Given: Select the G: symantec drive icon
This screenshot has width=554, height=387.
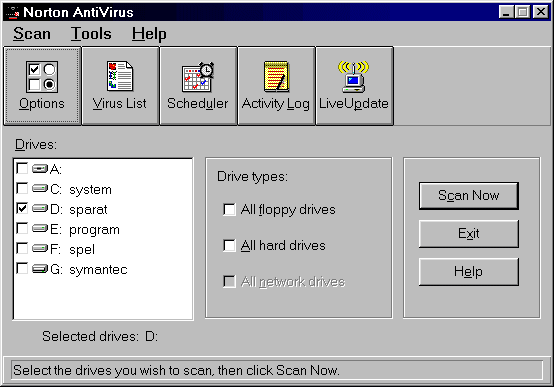Looking at the screenshot, I should pos(40,269).
